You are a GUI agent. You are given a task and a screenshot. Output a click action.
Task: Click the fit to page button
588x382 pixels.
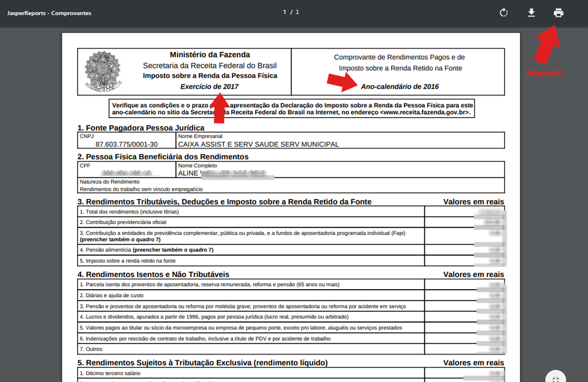point(555,377)
